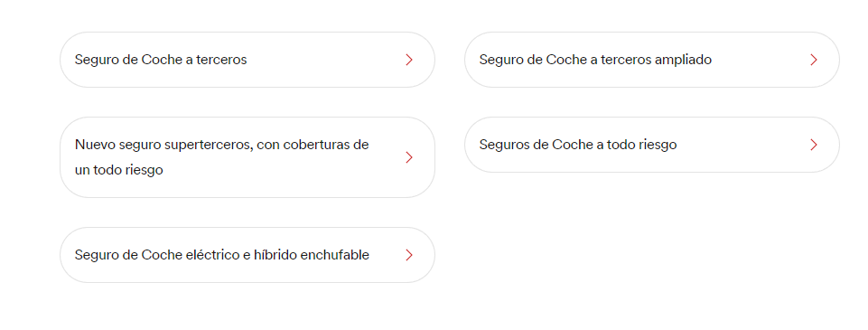This screenshot has height=330, width=868.
Task: Click red chevron on Nuevo seguro superterceros card
Action: coord(409,157)
